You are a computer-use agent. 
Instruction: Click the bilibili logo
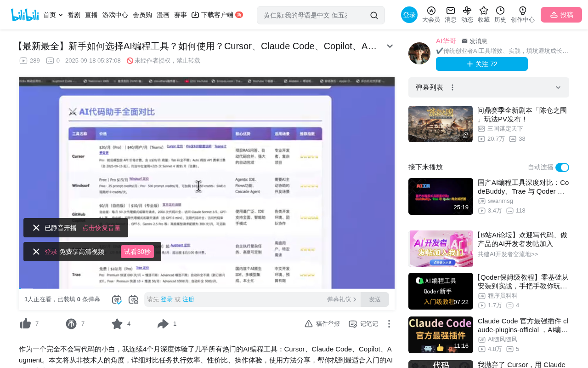pyautogui.click(x=25, y=15)
